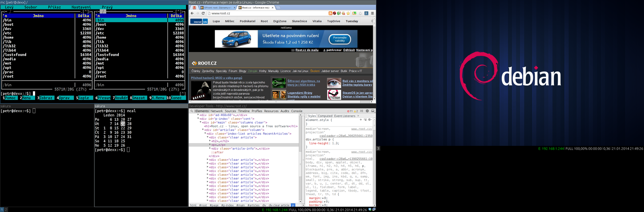This screenshot has height=212, width=644.
Task: Click Chrome's forward arrow
Action: (197, 13)
